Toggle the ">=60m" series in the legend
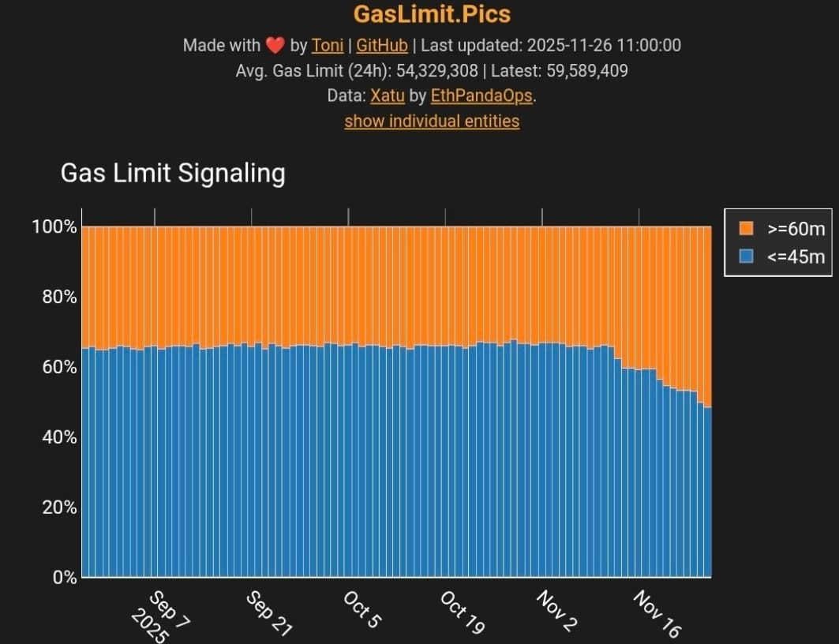This screenshot has width=839, height=644. tap(793, 229)
